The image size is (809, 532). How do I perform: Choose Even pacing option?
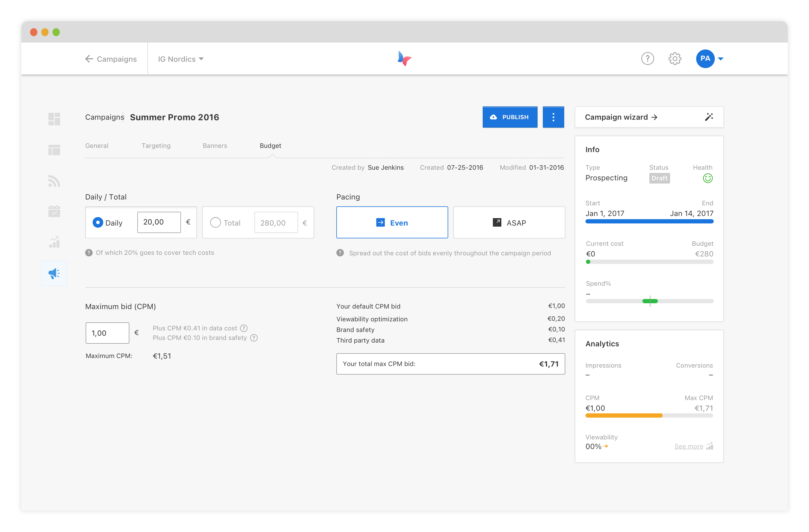click(392, 223)
